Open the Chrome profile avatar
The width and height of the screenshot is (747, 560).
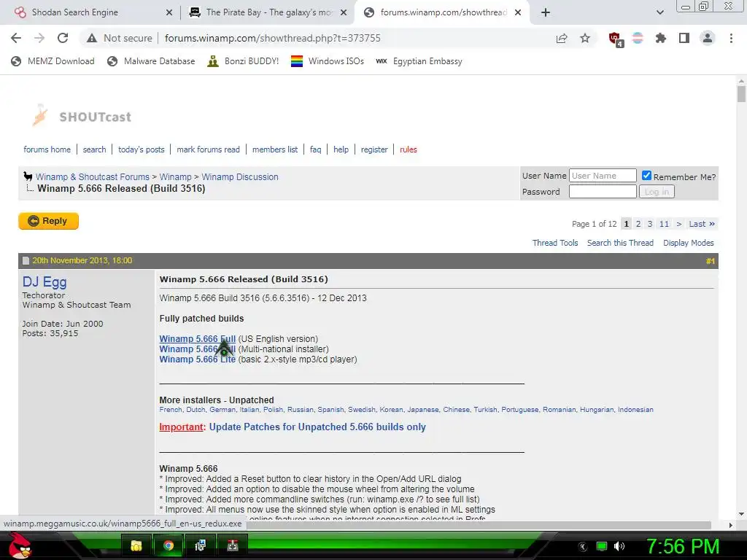pyautogui.click(x=708, y=38)
